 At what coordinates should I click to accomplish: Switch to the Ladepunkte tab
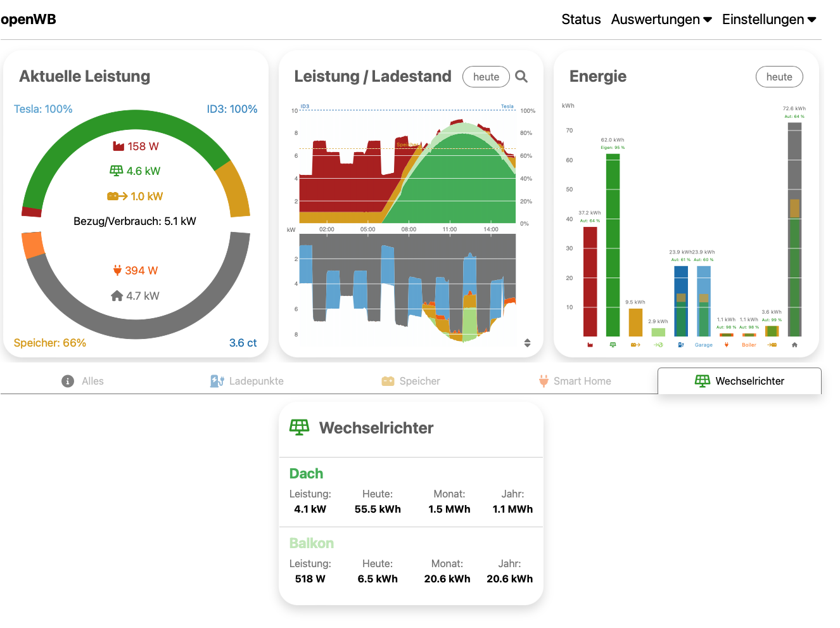(x=246, y=381)
